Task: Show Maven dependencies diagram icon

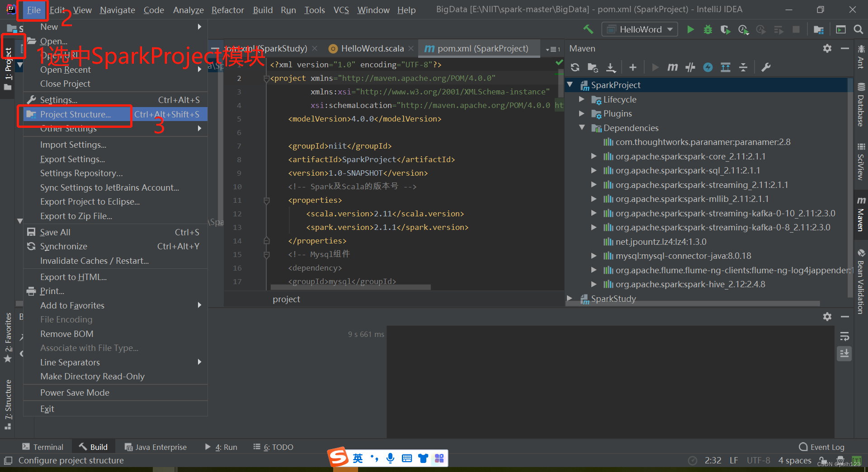Action: [x=726, y=67]
